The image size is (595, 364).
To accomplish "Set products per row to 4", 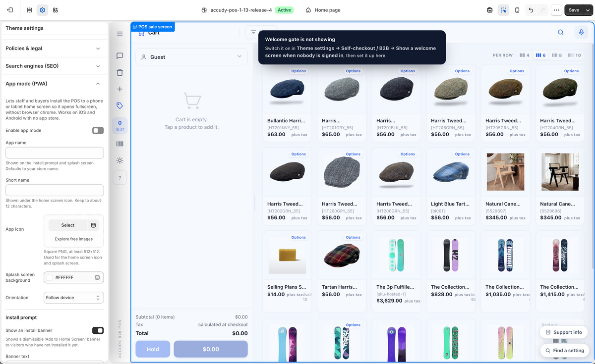I will [525, 55].
